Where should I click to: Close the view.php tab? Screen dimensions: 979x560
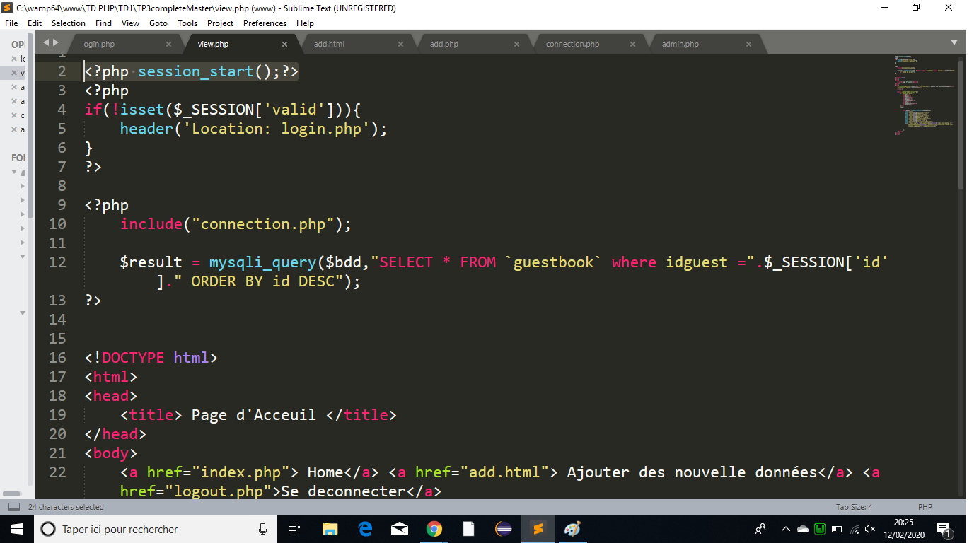click(284, 44)
